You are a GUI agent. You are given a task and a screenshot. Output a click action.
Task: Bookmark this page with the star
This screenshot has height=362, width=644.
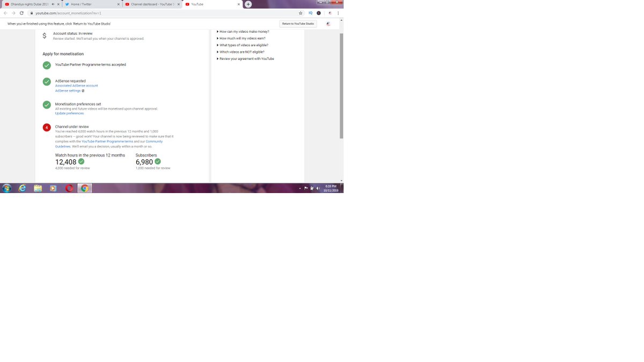point(301,13)
